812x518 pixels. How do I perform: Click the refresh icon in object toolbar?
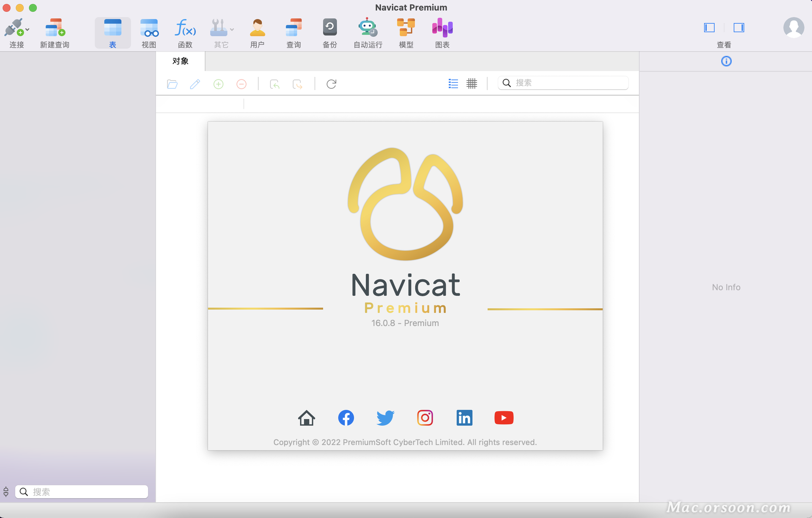coord(331,84)
